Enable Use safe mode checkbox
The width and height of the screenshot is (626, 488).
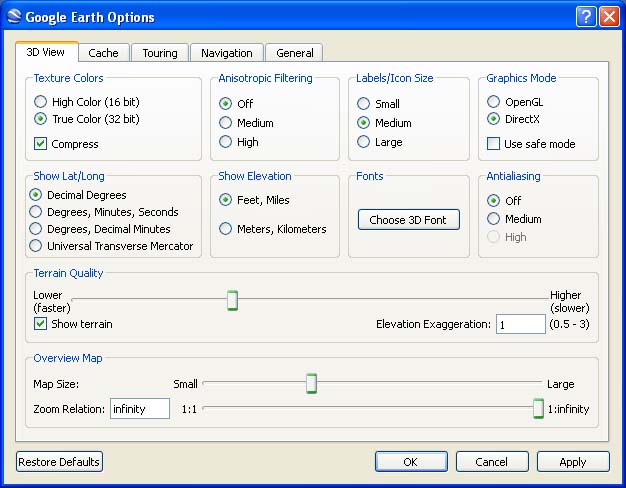(494, 144)
